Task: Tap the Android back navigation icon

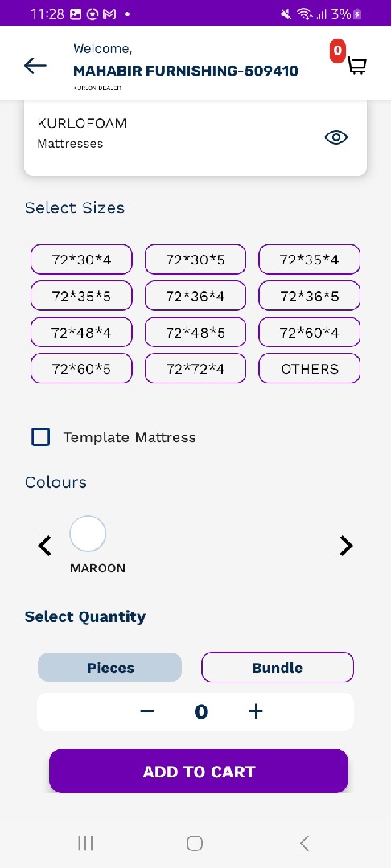Action: click(304, 843)
